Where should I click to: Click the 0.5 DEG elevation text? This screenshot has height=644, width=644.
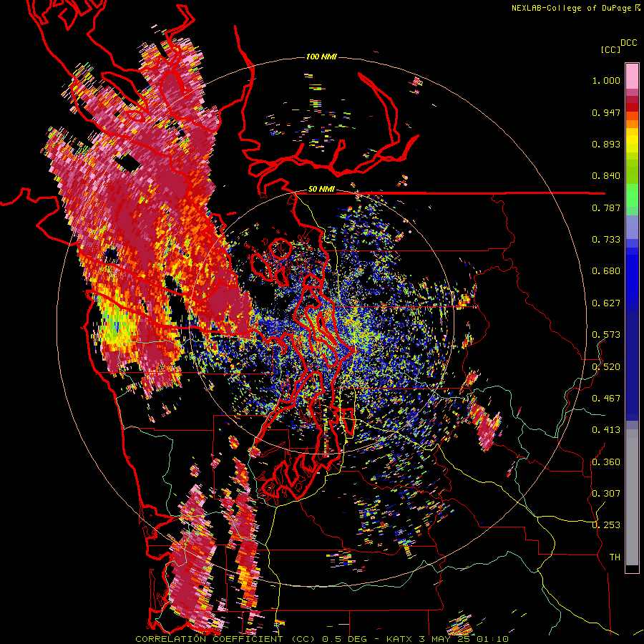pos(345,639)
